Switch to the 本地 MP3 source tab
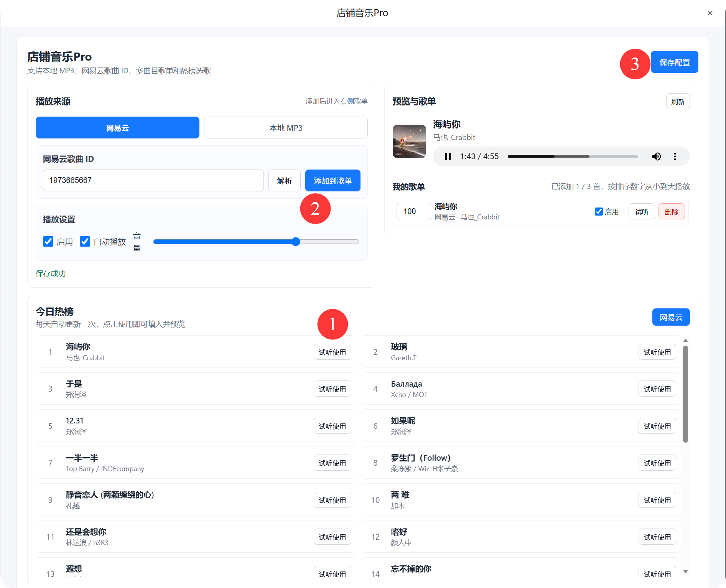Viewport: 726px width, 588px height. click(x=286, y=128)
